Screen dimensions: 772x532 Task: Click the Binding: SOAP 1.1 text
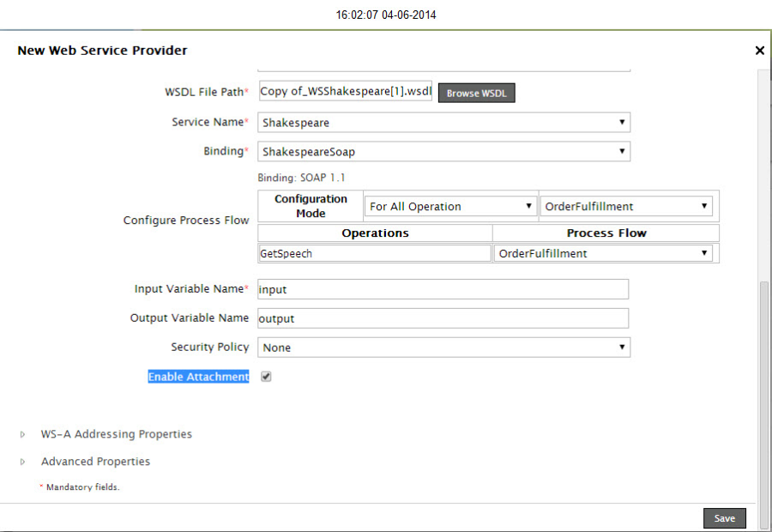point(301,178)
